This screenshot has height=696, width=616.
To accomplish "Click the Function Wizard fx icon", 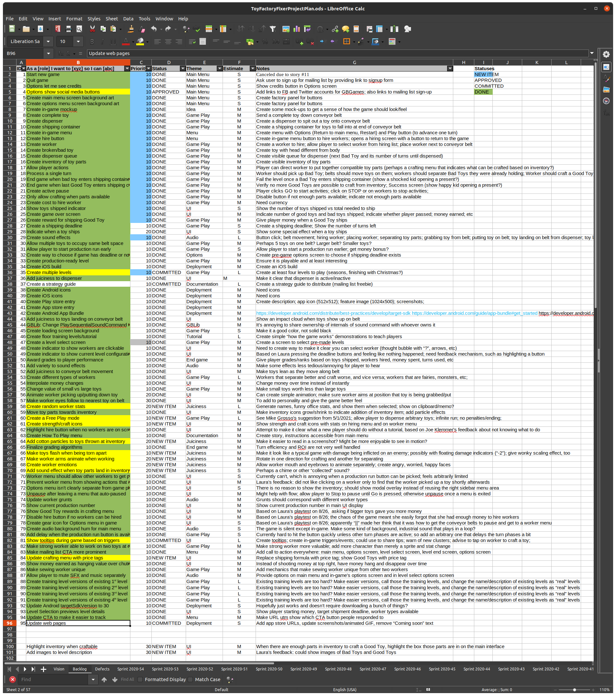I will [x=60, y=53].
